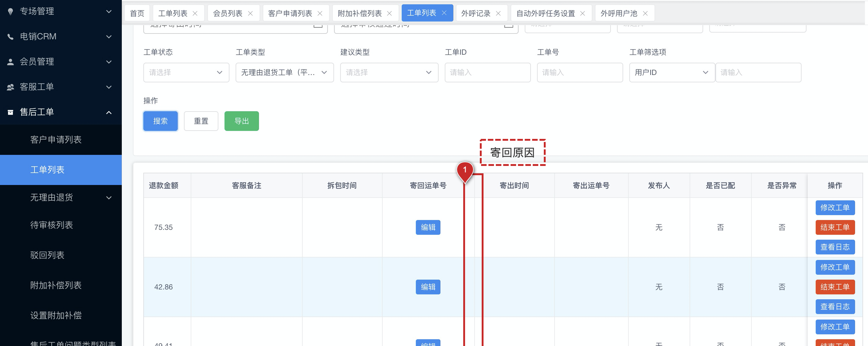Click the 发布人 column header
Viewport: 868px width, 346px height.
(659, 186)
